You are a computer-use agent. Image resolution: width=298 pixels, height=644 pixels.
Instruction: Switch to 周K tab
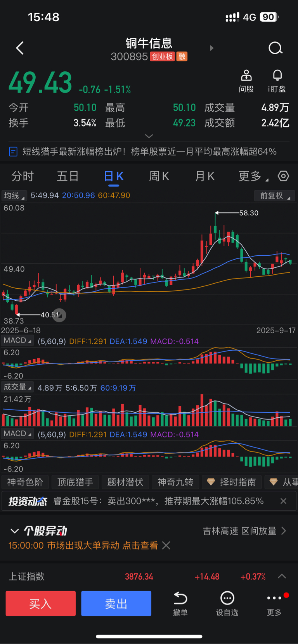point(159,176)
